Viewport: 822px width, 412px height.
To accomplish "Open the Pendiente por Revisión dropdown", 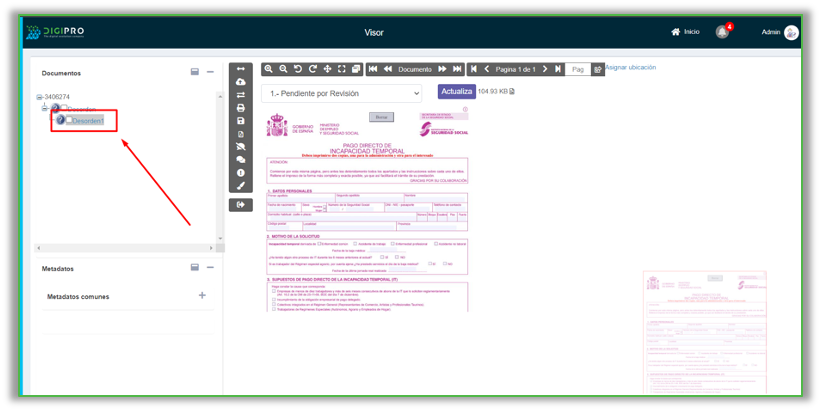I will click(341, 93).
